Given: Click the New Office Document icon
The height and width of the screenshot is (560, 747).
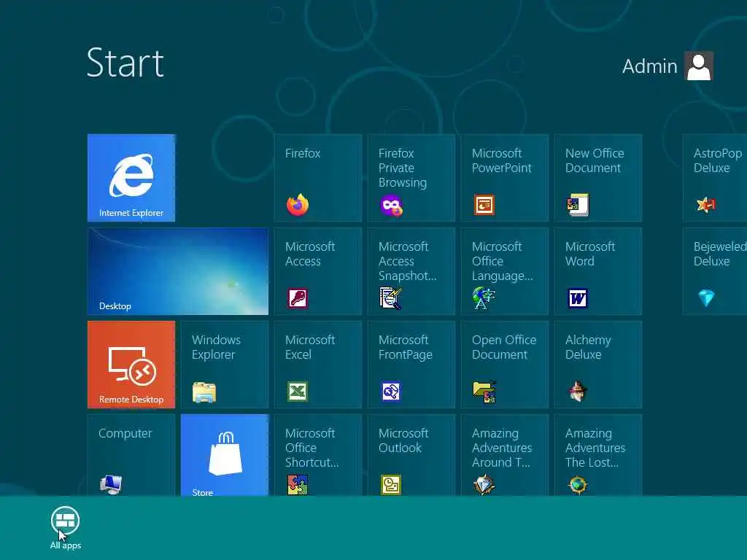Looking at the screenshot, I should click(x=578, y=205).
